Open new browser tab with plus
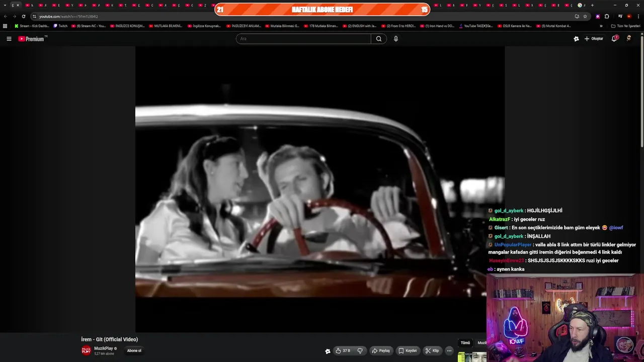644x362 pixels. click(592, 5)
